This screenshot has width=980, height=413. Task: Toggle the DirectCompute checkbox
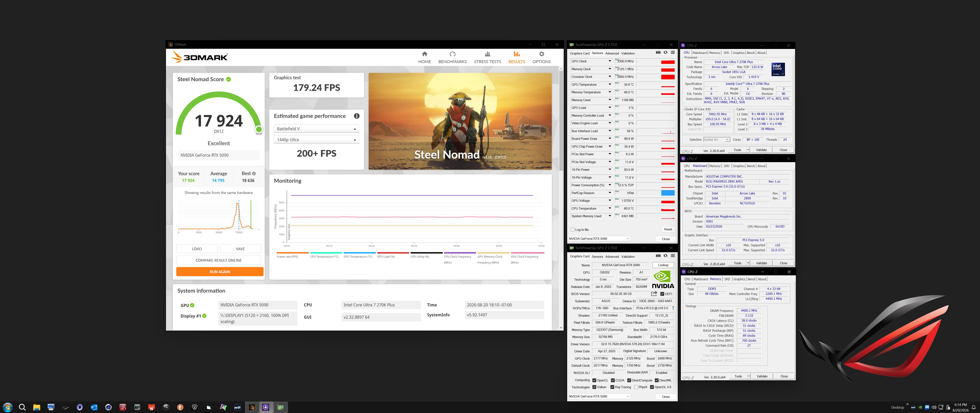click(629, 380)
